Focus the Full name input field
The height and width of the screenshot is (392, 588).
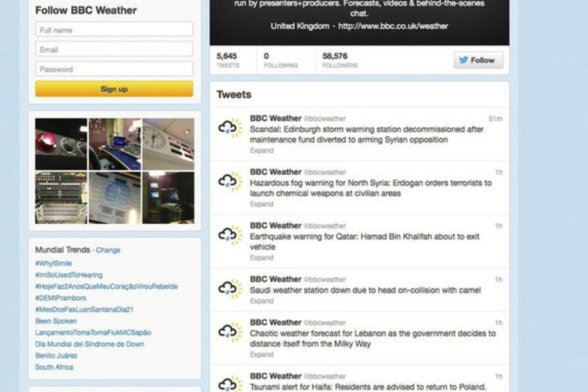pos(114,29)
